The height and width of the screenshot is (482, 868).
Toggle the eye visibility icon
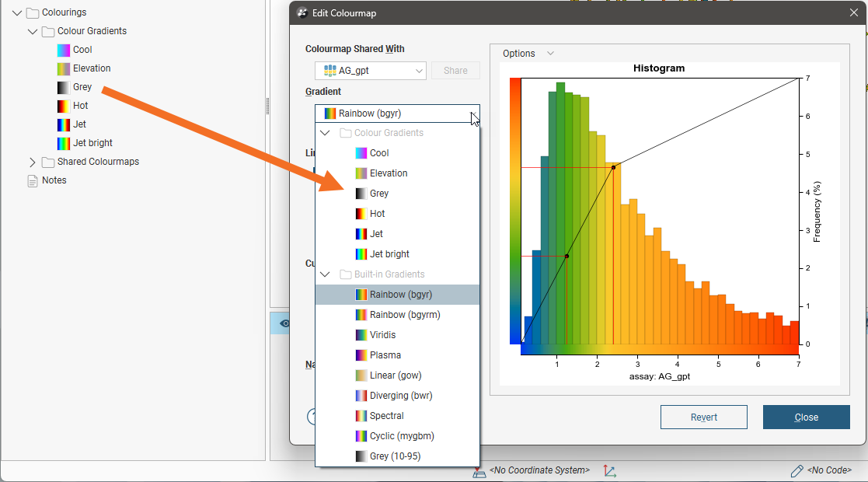click(284, 323)
